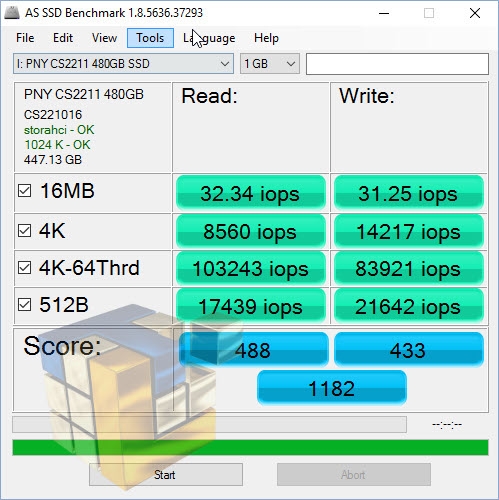
Task: Close the AS SSD Benchmark window
Action: point(475,13)
